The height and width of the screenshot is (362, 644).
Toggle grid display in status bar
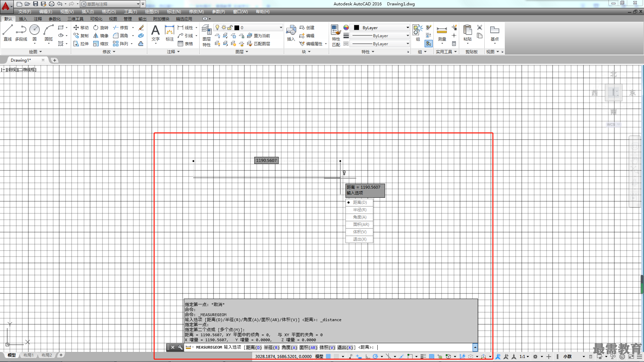[x=328, y=356]
